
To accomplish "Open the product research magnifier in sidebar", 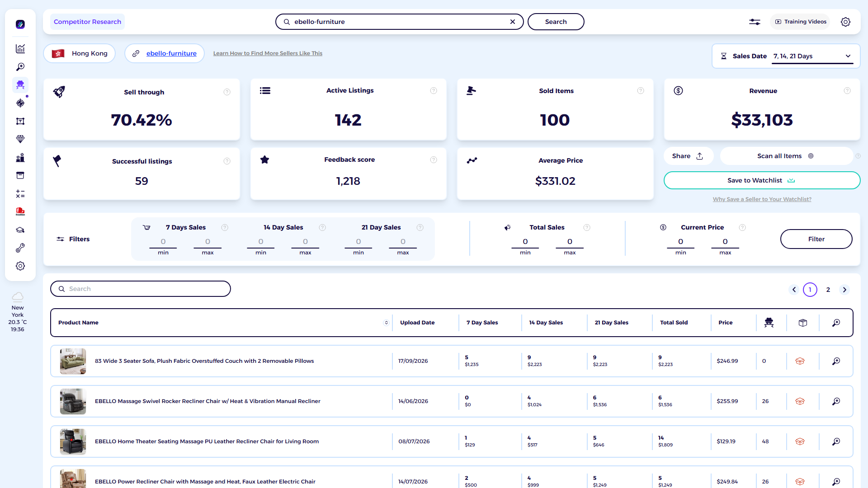I will 20,67.
